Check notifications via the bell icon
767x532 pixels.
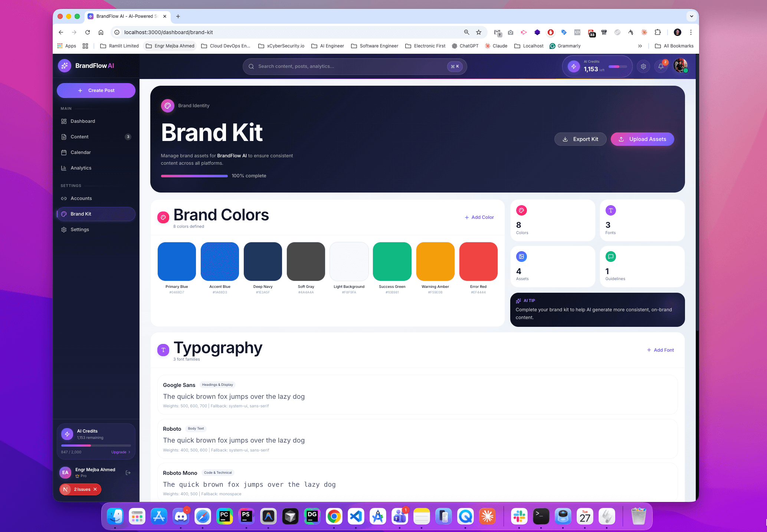tap(661, 66)
